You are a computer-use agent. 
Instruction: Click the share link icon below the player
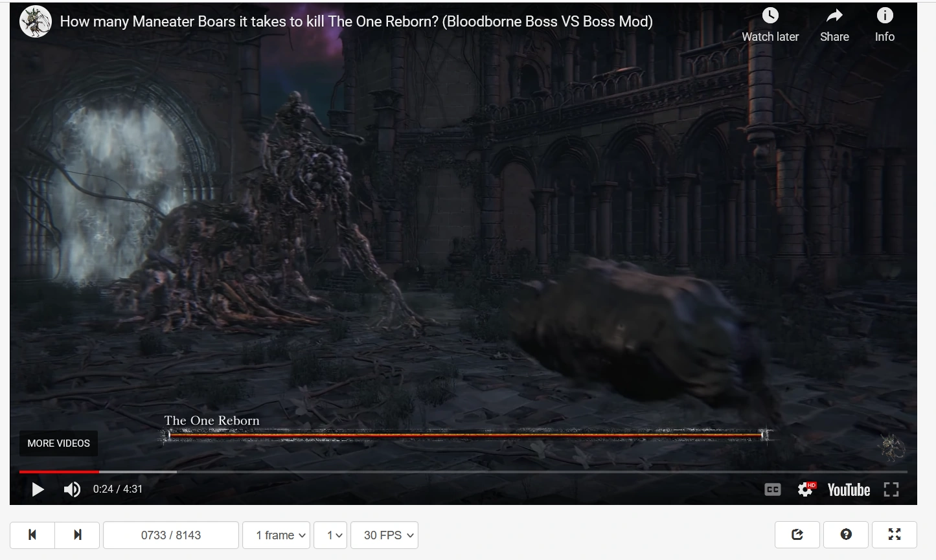(797, 534)
